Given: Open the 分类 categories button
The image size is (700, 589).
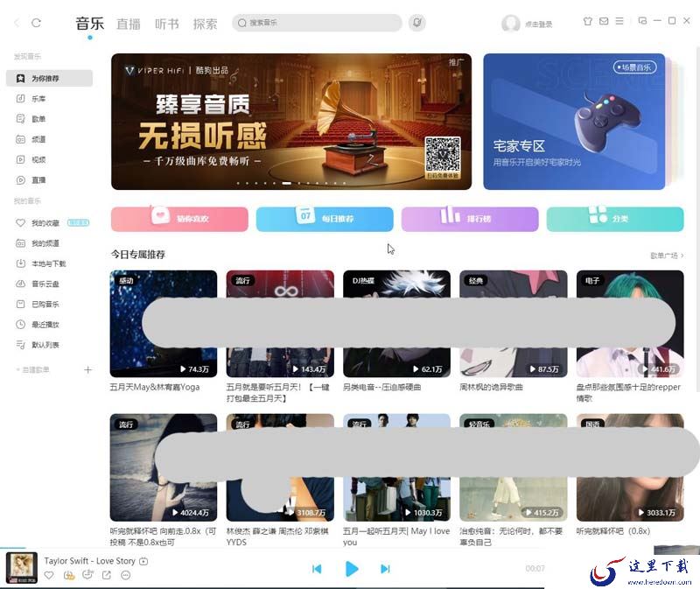Looking at the screenshot, I should pos(615,219).
